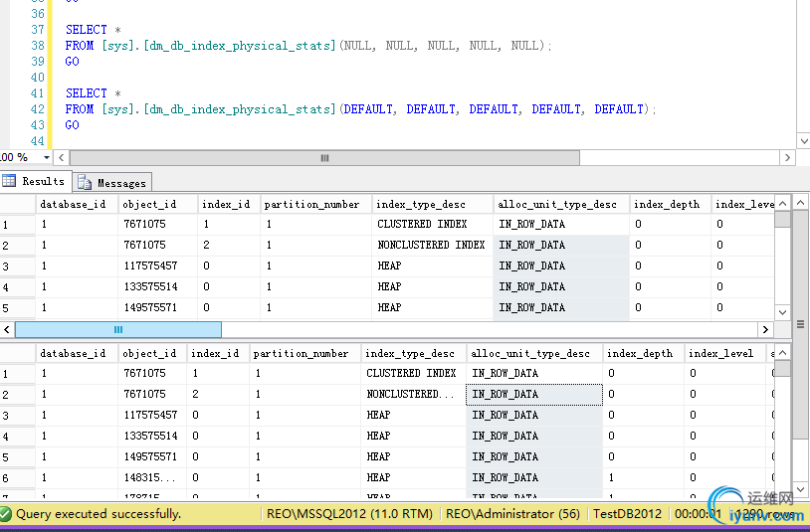
Task: Click database_id column header in second grid
Action: pyautogui.click(x=77, y=353)
